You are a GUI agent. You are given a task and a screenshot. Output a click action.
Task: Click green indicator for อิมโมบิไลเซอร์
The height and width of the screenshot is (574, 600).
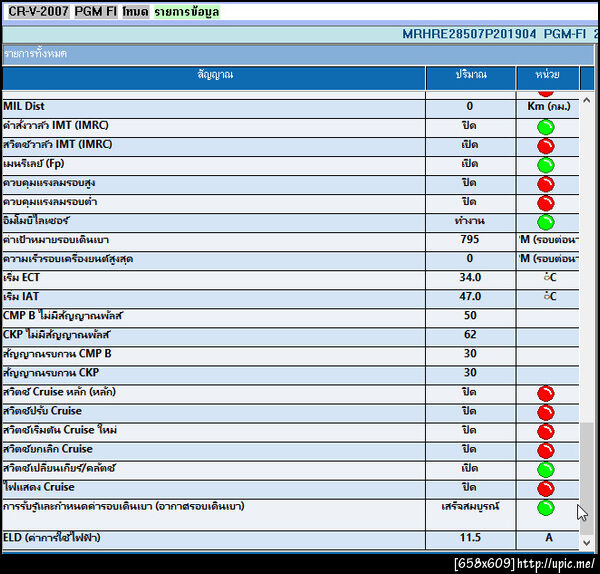pyautogui.click(x=546, y=222)
